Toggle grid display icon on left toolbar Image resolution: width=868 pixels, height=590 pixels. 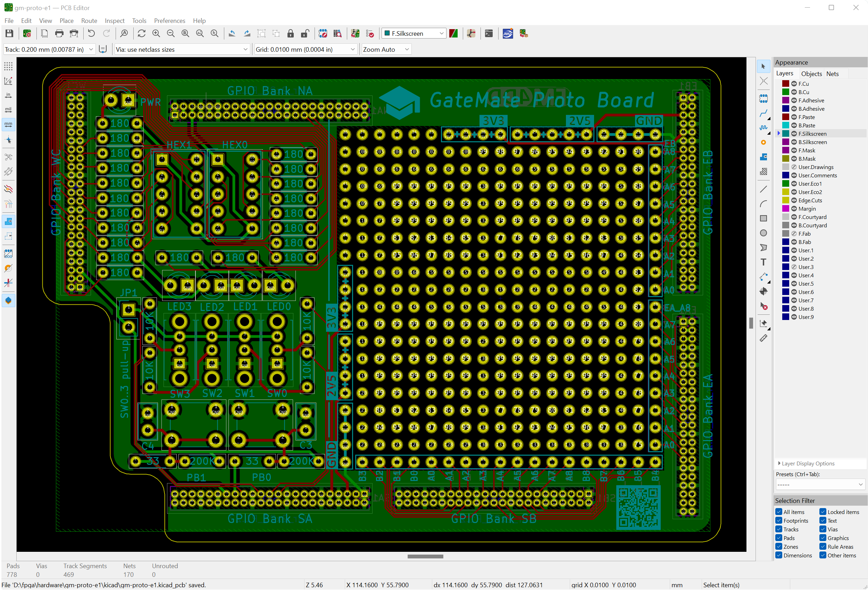(8, 67)
